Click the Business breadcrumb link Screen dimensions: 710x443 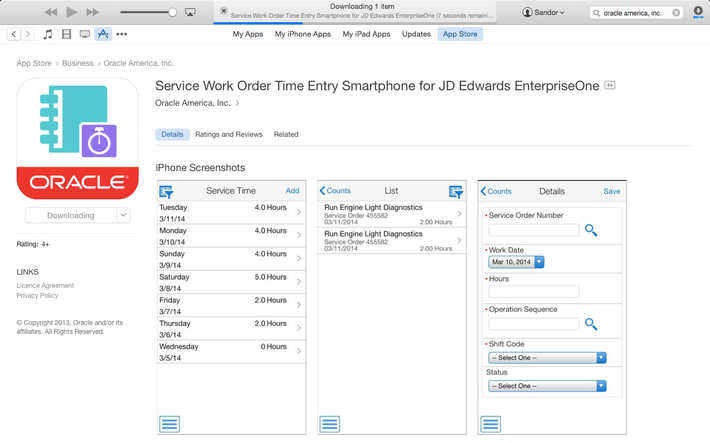tap(77, 63)
